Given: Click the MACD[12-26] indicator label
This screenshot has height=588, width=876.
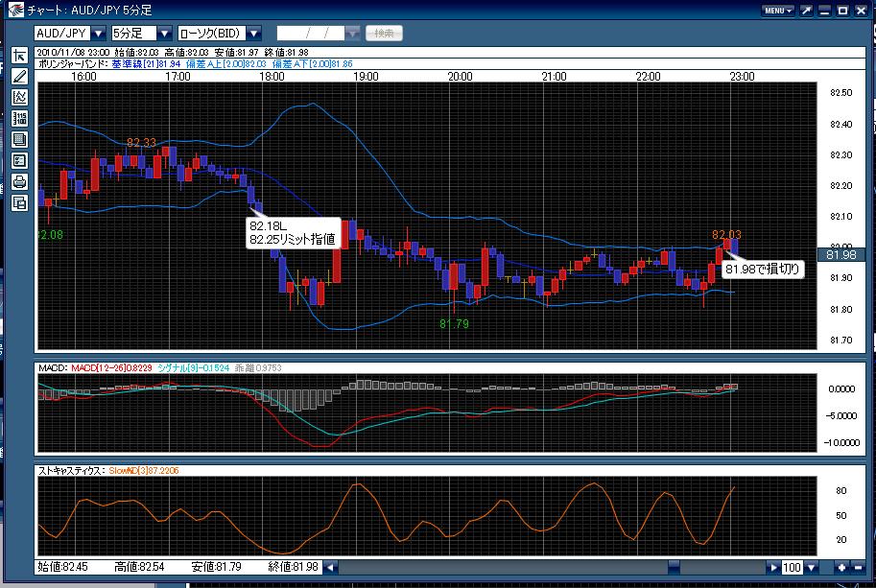Looking at the screenshot, I should [111, 368].
